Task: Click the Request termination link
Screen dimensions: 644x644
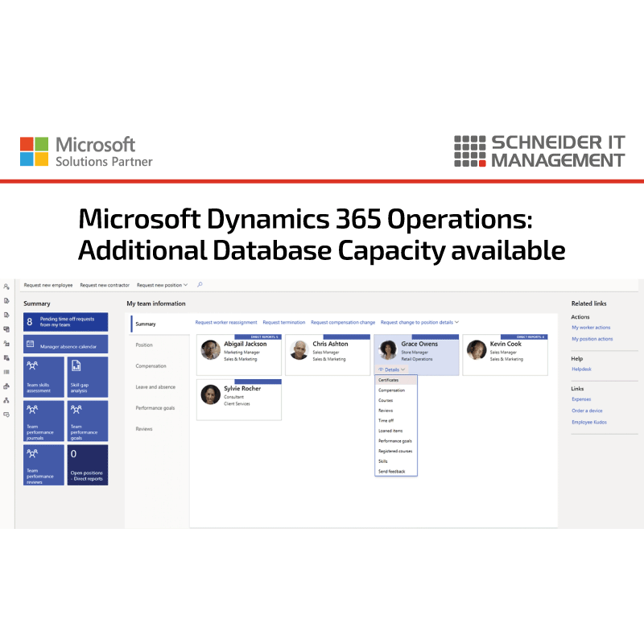Action: pos(284,323)
